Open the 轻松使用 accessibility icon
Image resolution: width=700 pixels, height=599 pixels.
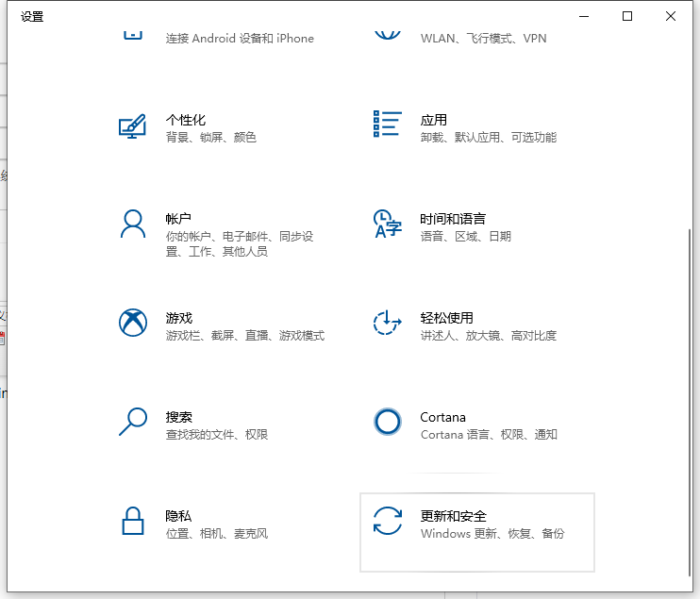click(388, 323)
